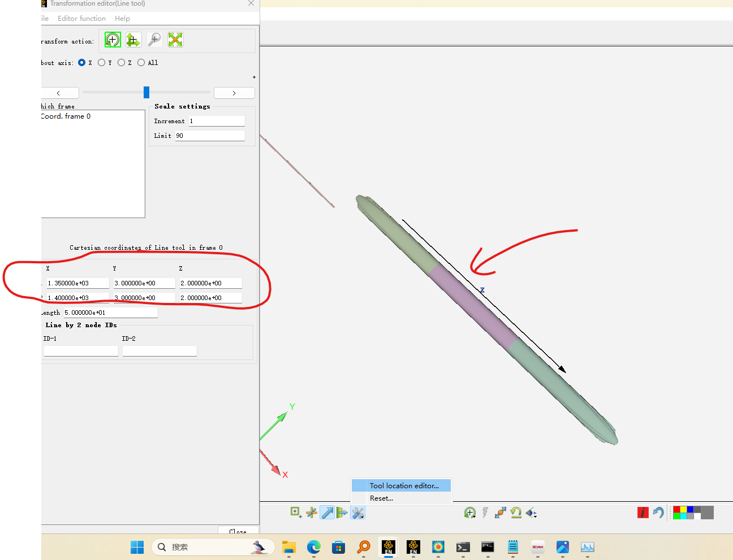The width and height of the screenshot is (733, 560).
Task: Select the translate transform action icon
Action: point(133,40)
